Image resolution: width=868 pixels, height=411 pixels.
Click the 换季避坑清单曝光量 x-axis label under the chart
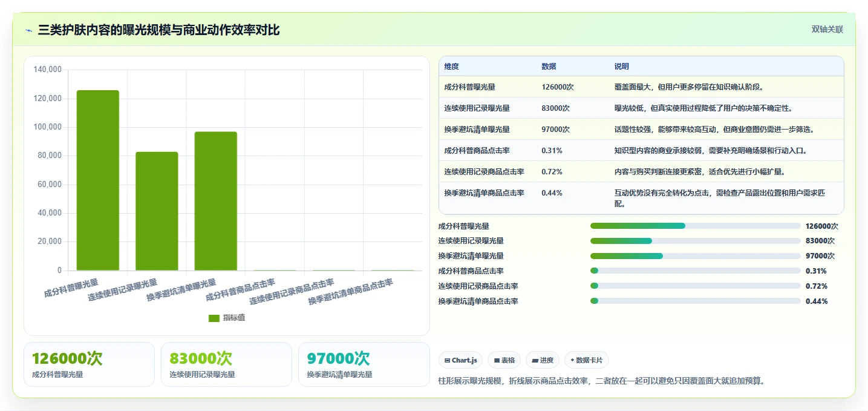[181, 290]
